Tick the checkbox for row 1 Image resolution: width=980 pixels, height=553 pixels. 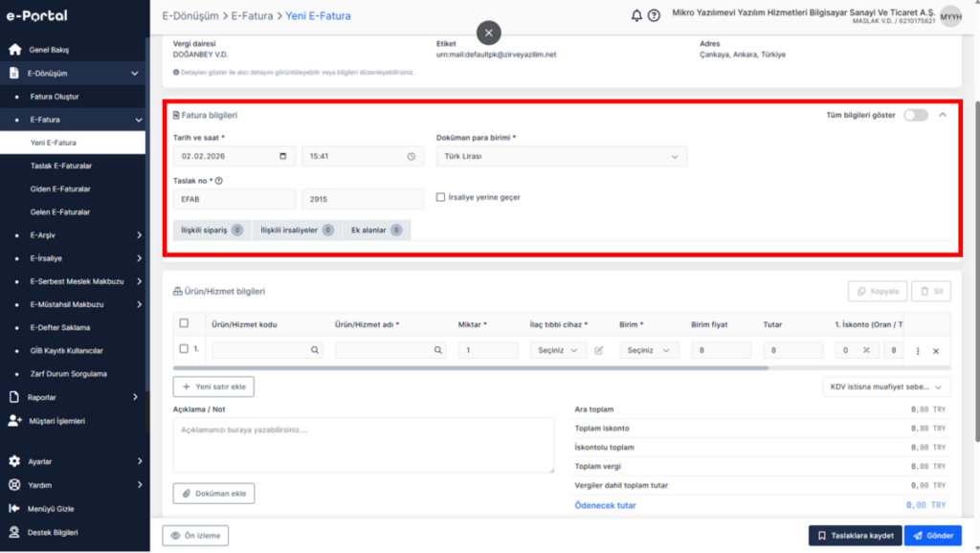click(184, 348)
